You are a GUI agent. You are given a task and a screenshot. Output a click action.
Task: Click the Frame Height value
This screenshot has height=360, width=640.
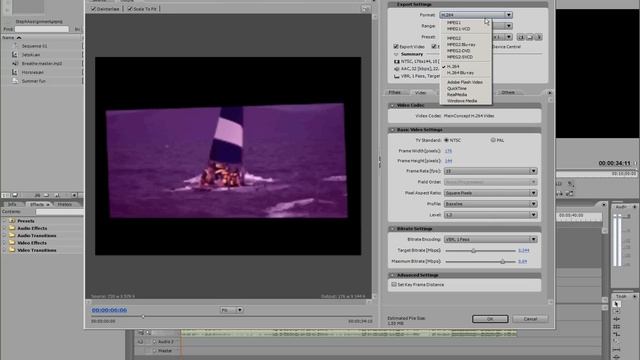[x=448, y=161]
